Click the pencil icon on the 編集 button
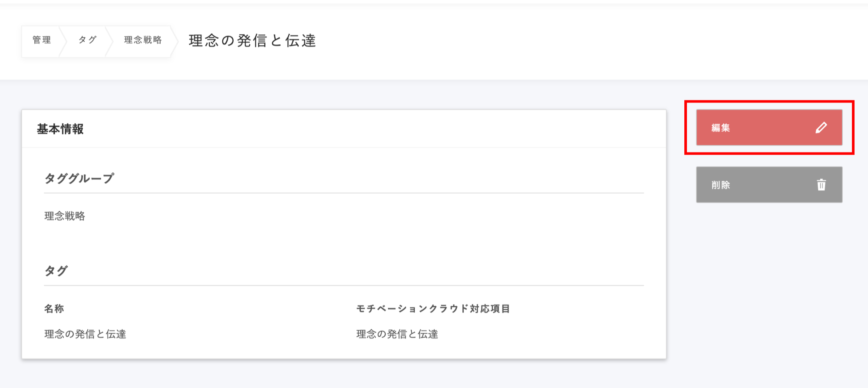 tap(821, 128)
